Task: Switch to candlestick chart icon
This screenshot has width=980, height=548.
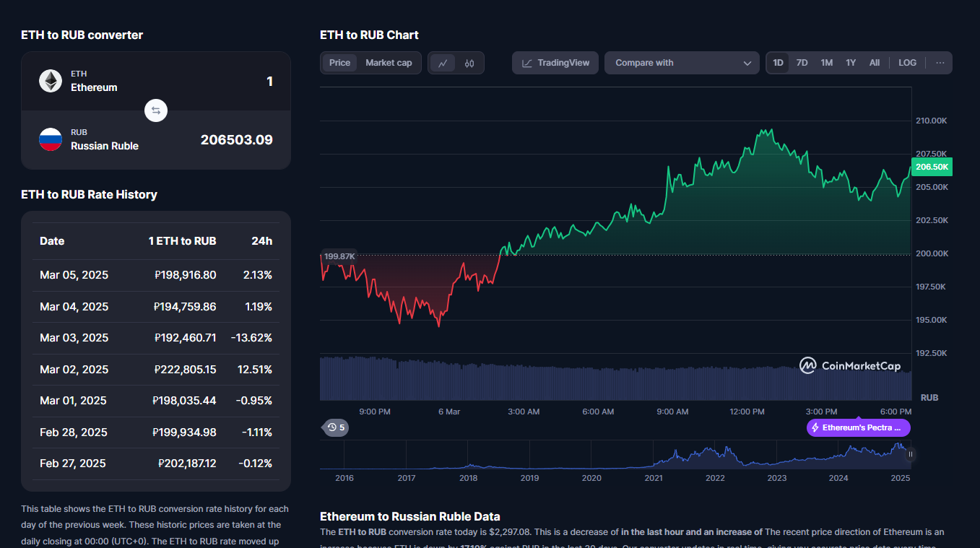Action: point(469,63)
